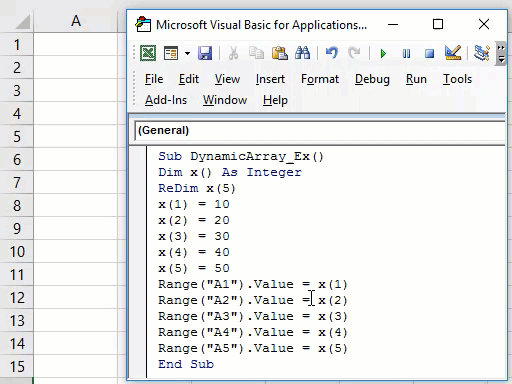The image size is (512, 384).
Task: Toggle Design Mode ruler-and-pencil icon
Action: click(x=453, y=53)
